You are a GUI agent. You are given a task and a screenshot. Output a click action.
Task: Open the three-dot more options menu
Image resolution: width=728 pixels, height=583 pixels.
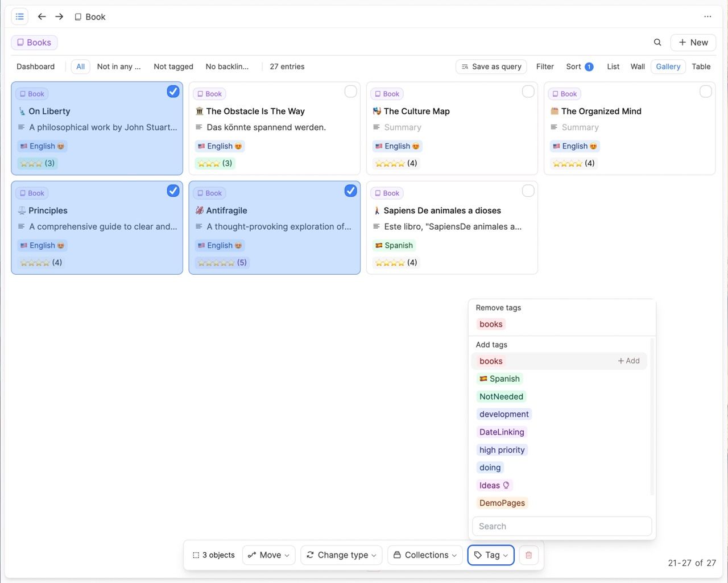pos(708,16)
